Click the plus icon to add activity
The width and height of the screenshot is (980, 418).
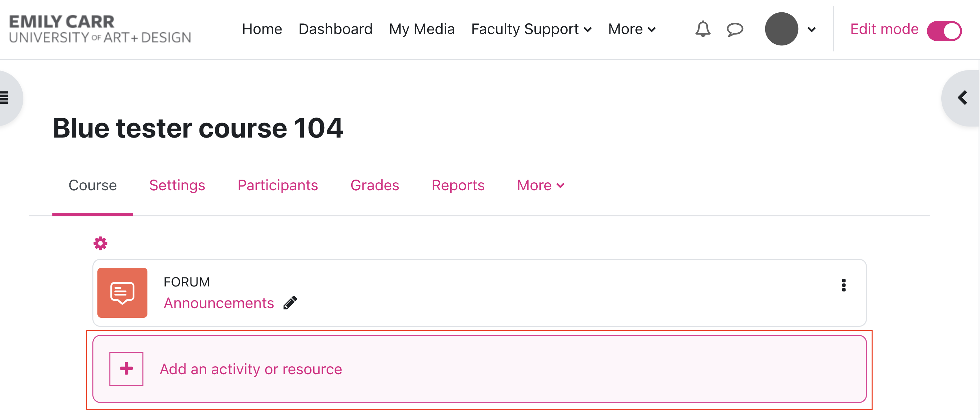tap(126, 369)
